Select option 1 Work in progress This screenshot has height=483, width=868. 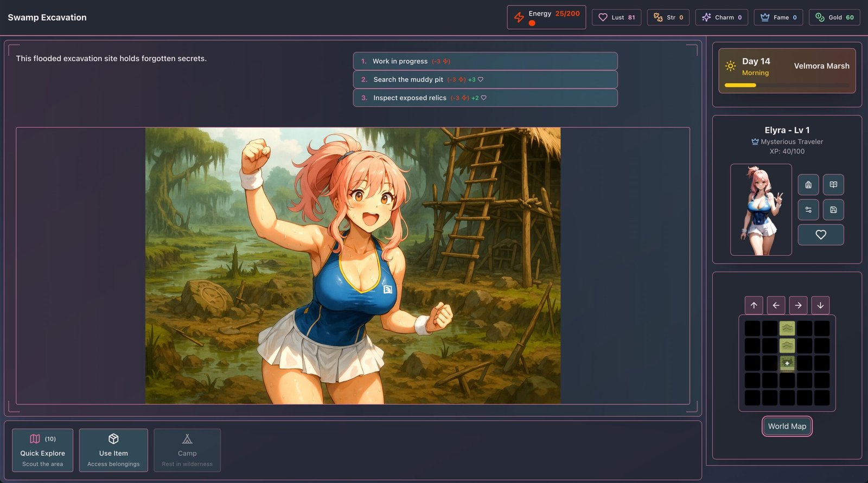[485, 61]
